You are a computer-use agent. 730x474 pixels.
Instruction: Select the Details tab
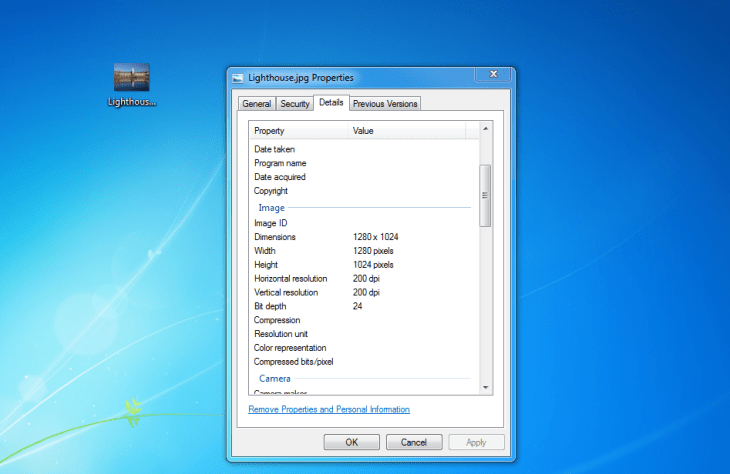pyautogui.click(x=331, y=103)
